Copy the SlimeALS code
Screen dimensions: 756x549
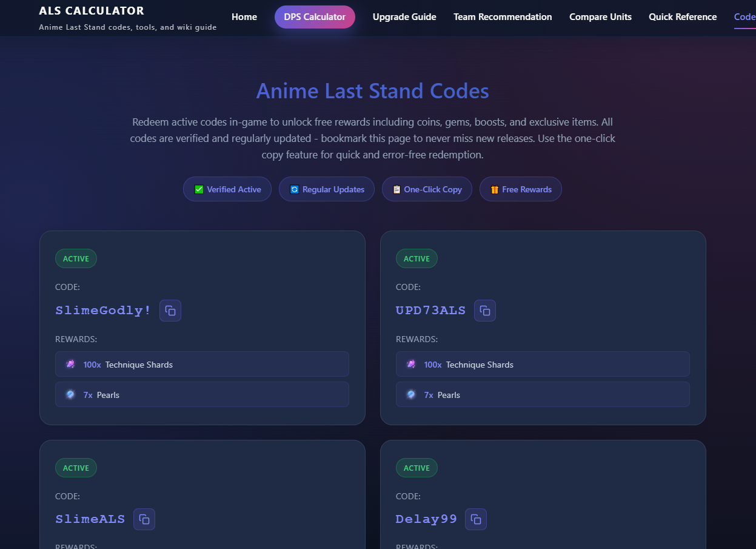coord(144,519)
